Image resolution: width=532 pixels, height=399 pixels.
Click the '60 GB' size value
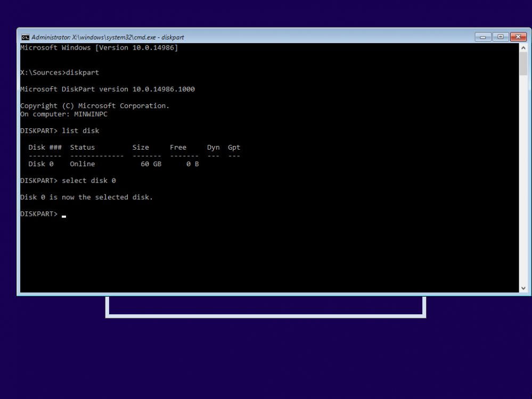click(x=151, y=164)
